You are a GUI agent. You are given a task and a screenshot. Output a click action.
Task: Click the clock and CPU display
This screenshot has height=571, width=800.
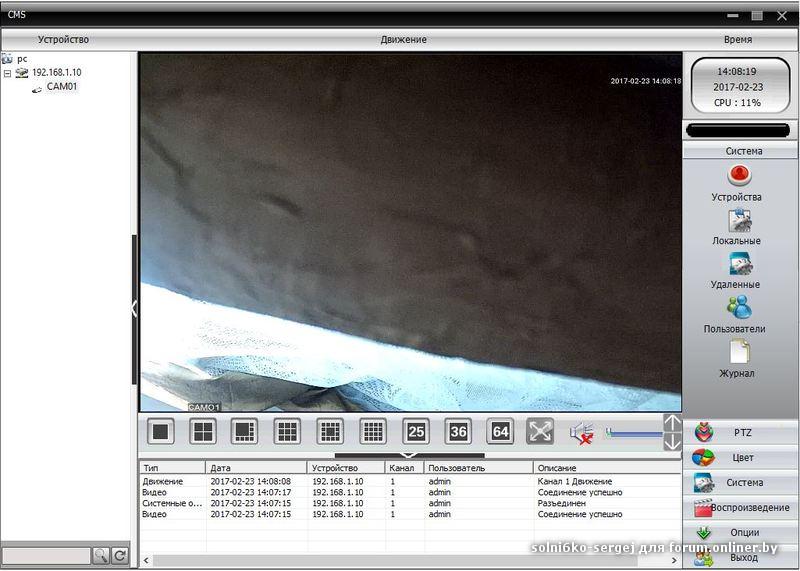740,86
